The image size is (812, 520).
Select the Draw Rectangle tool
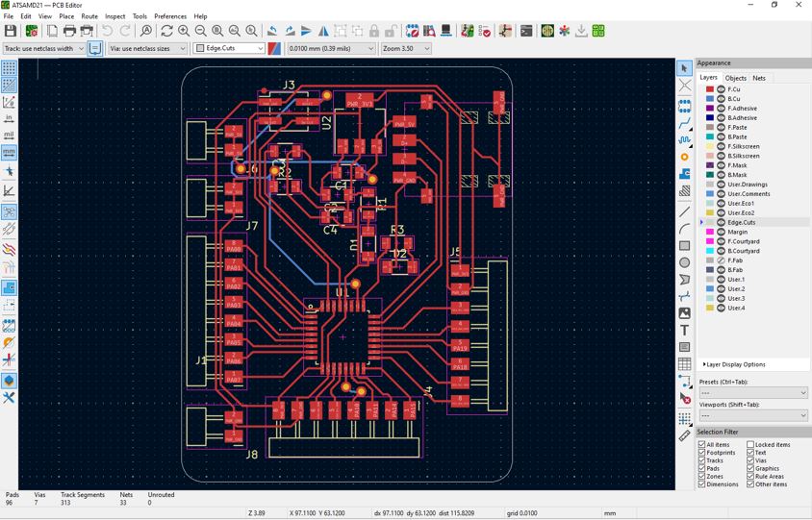point(685,245)
